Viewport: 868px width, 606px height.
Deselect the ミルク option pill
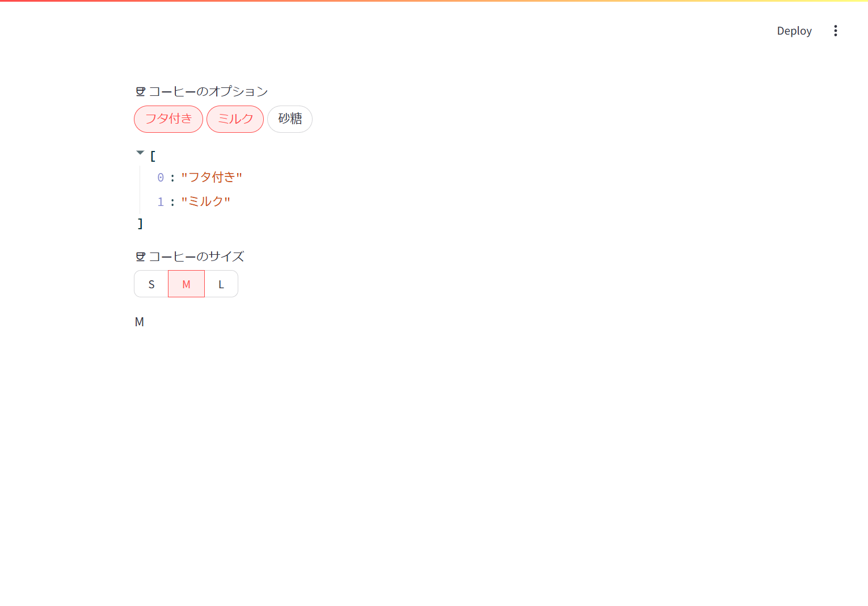coord(235,119)
